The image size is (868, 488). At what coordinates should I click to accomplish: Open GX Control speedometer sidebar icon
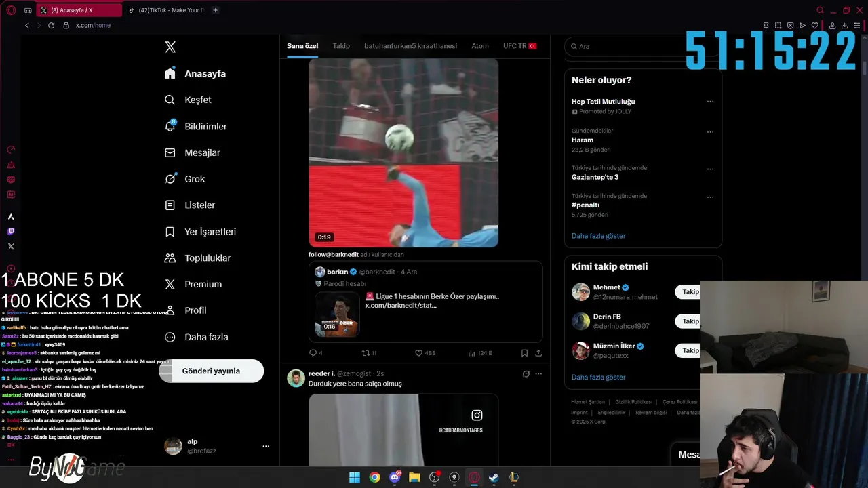[11, 150]
